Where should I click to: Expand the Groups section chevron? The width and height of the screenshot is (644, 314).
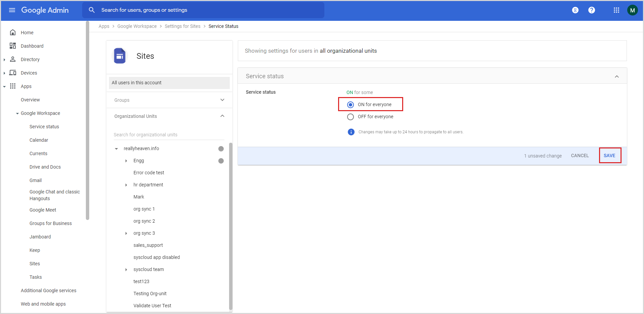click(x=222, y=100)
